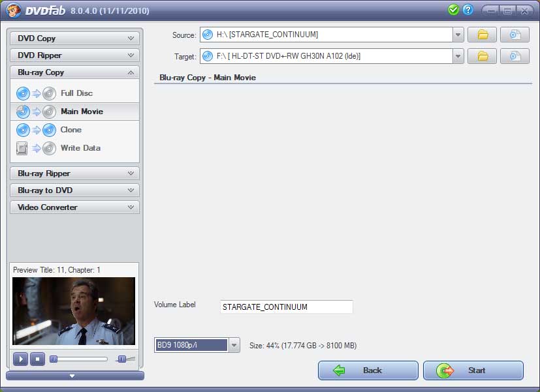540x392 pixels.
Task: Open help with the question mark icon
Action: [x=468, y=10]
